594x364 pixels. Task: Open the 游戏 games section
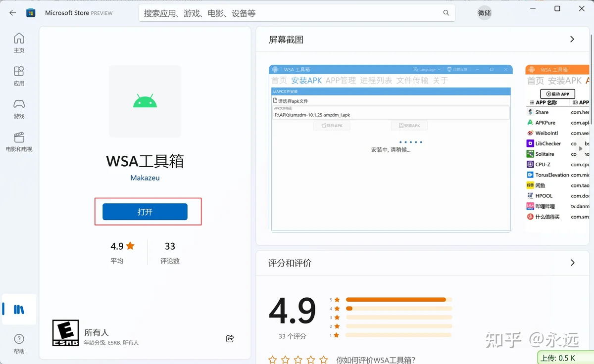(x=19, y=109)
